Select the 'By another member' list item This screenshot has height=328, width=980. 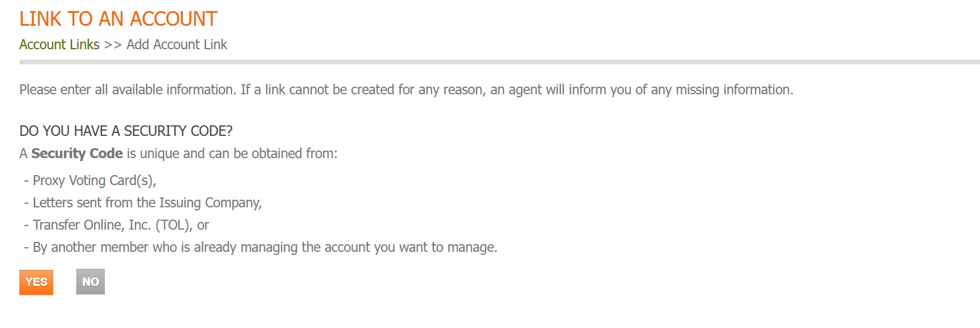[265, 247]
